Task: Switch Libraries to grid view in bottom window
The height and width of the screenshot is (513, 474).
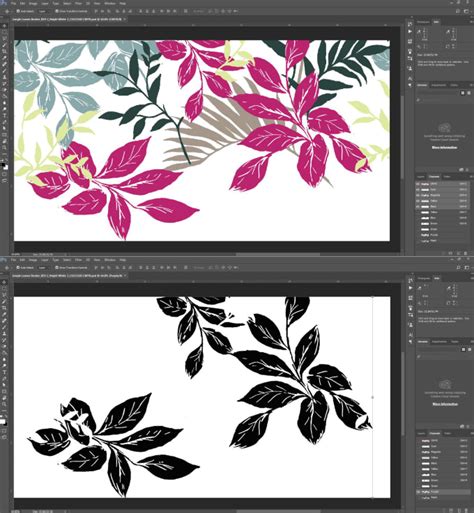Action: tap(463, 350)
